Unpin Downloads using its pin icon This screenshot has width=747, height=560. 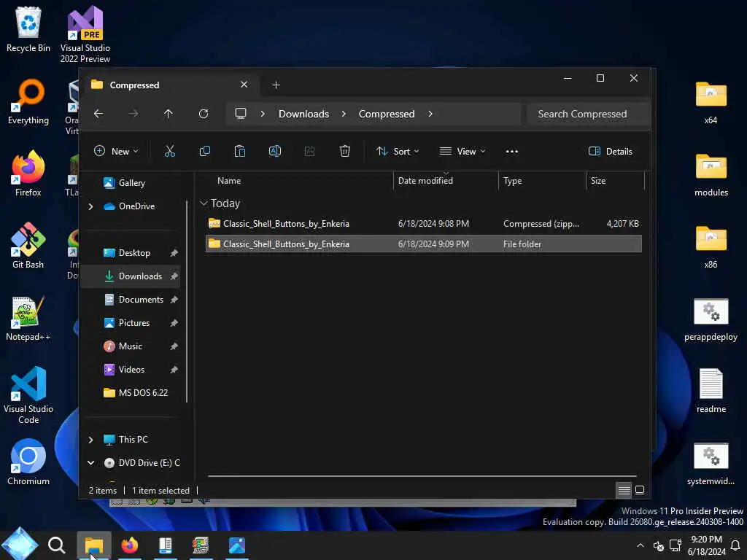[174, 276]
